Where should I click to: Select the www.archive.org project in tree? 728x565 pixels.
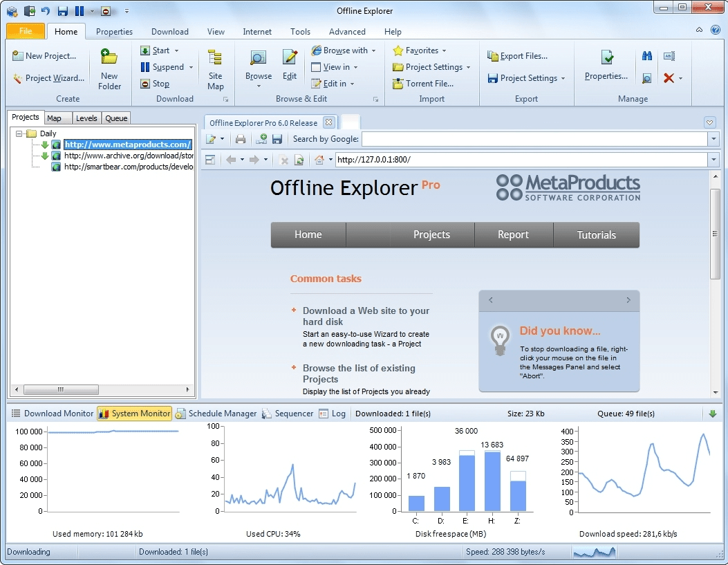tap(129, 156)
